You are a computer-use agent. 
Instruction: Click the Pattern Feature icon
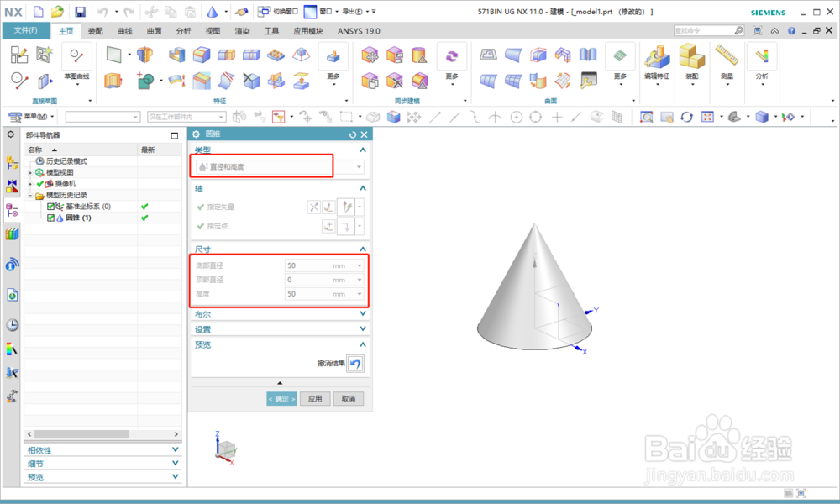click(x=276, y=54)
